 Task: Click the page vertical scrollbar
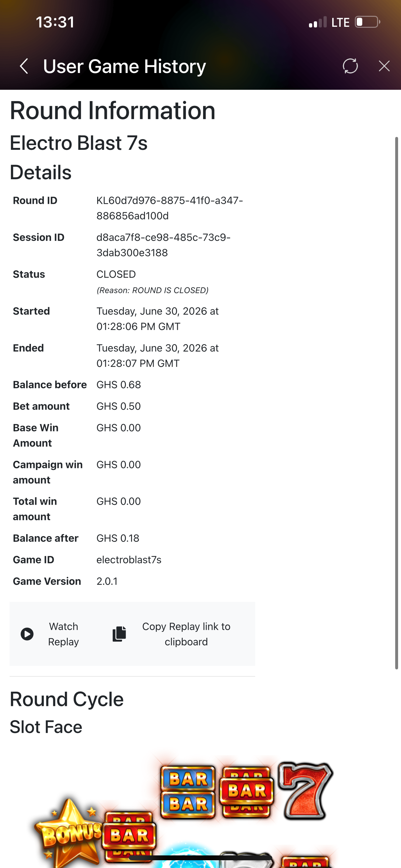point(396,403)
